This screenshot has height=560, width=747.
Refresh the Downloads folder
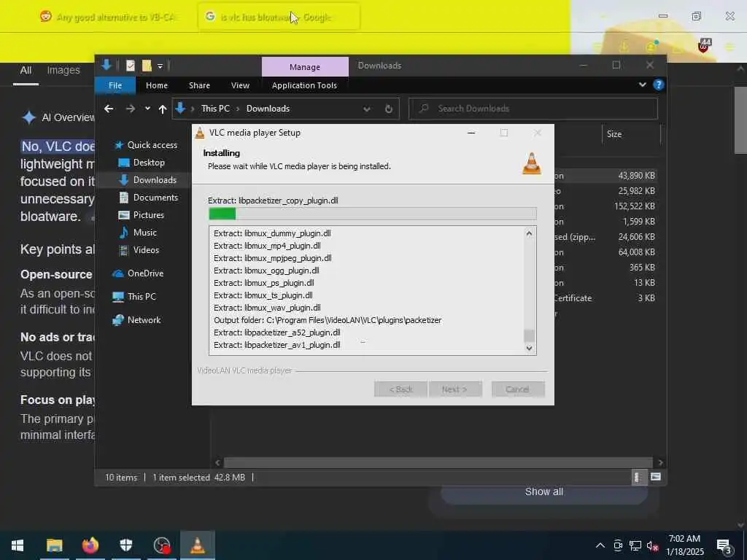point(389,109)
